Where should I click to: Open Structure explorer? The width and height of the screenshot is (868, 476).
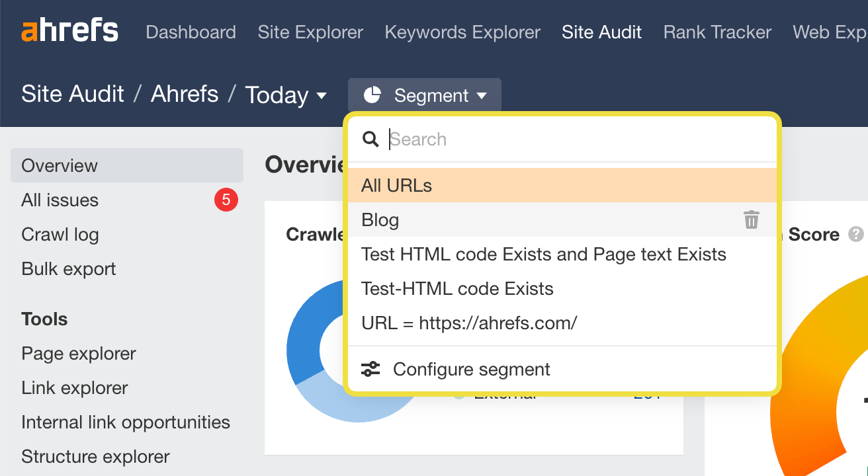tap(95, 456)
